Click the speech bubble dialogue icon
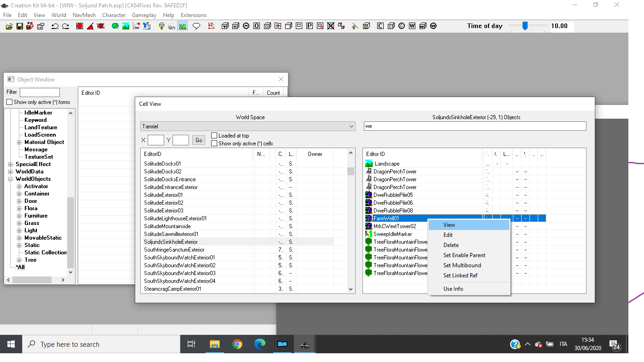The width and height of the screenshot is (644, 362). coord(196,26)
